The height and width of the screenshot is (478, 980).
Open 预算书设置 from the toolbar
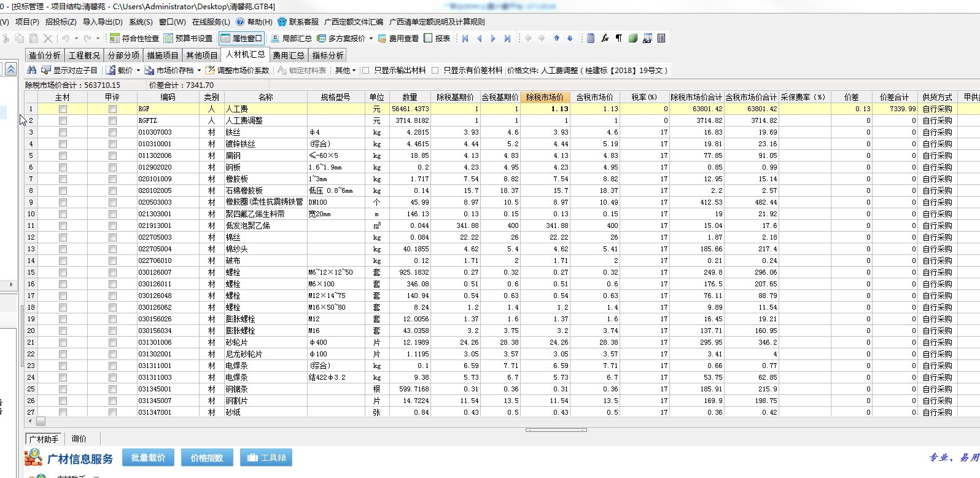click(x=188, y=38)
